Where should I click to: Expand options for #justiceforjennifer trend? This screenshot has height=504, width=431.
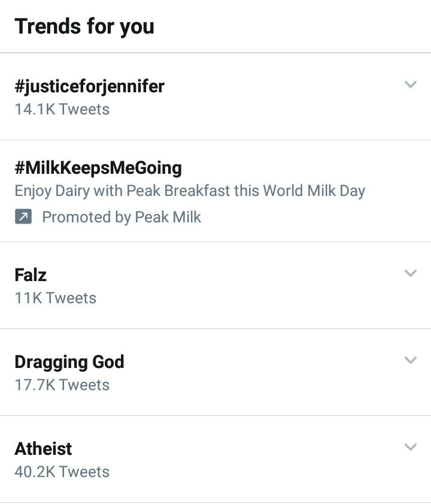tap(410, 84)
